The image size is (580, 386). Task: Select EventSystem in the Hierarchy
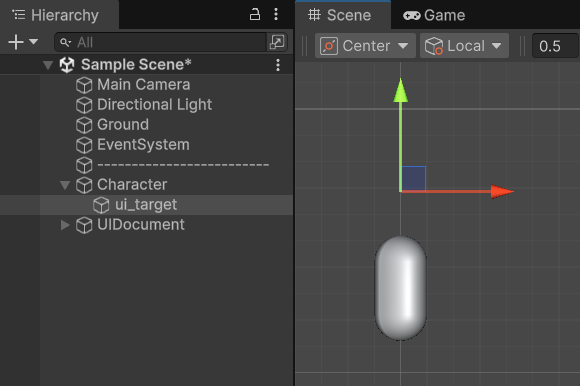(x=143, y=145)
